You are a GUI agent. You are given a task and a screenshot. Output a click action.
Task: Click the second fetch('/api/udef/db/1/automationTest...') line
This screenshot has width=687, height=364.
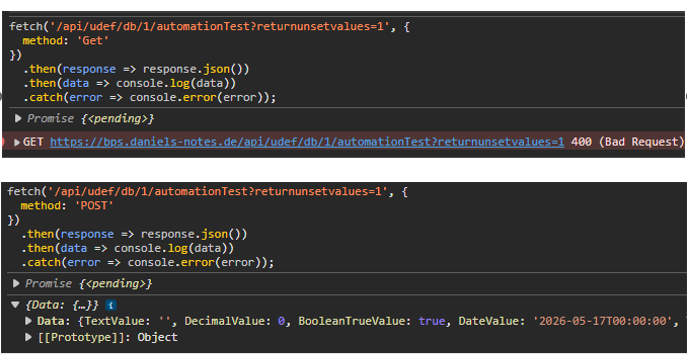(x=208, y=192)
